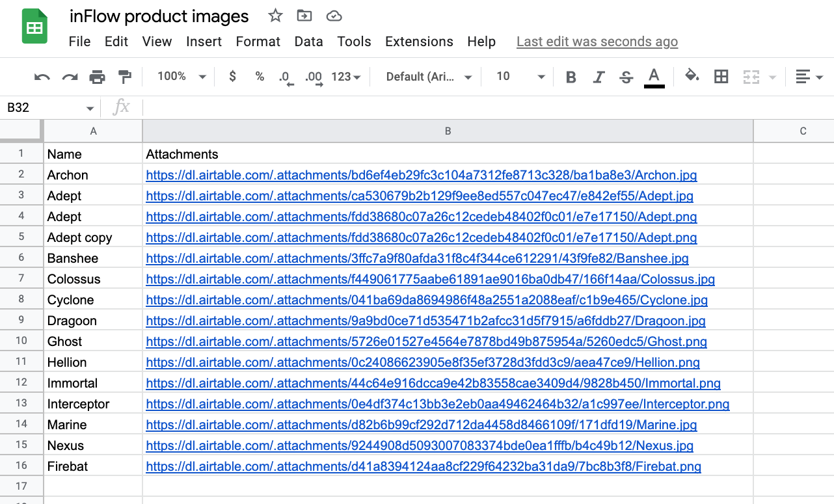Click the merge cells icon
Screen dimensions: 834x504
(x=751, y=77)
